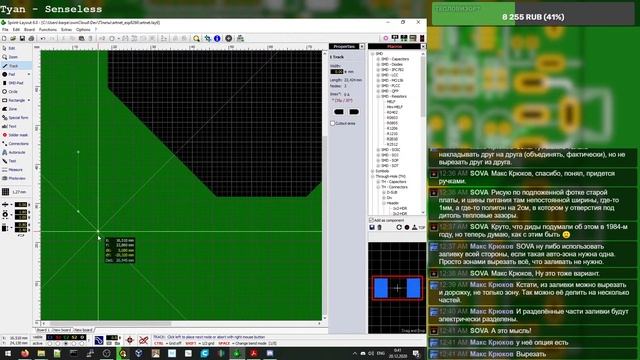Select the Special form tool
640x360 pixels.
point(16,118)
